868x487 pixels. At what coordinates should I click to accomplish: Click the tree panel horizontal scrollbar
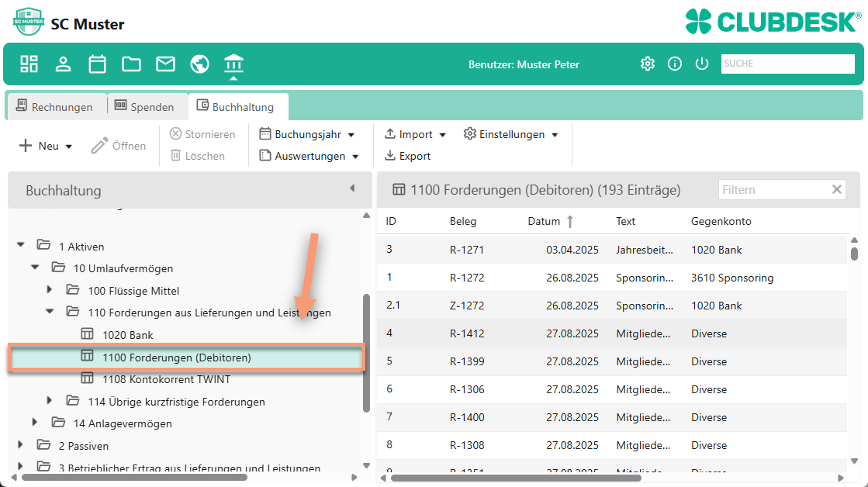click(x=134, y=477)
